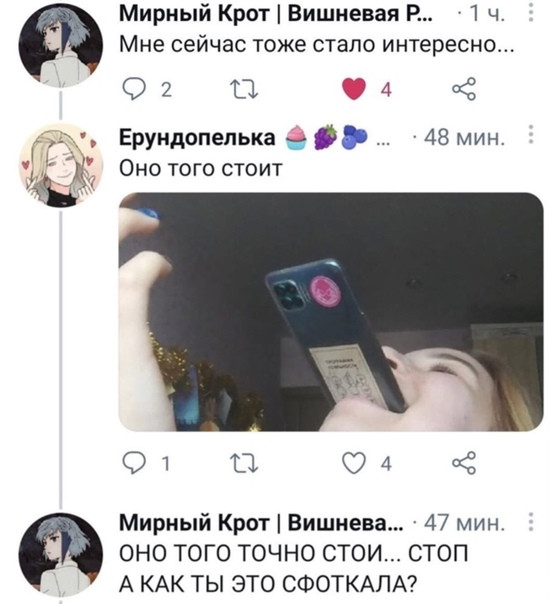Open the tweet 'Оно того стоит'

point(201,168)
